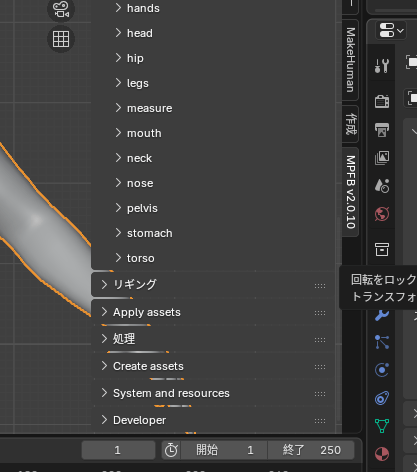Expand the Apply assets panel
Image resolution: width=417 pixels, height=472 pixels.
[x=213, y=312]
